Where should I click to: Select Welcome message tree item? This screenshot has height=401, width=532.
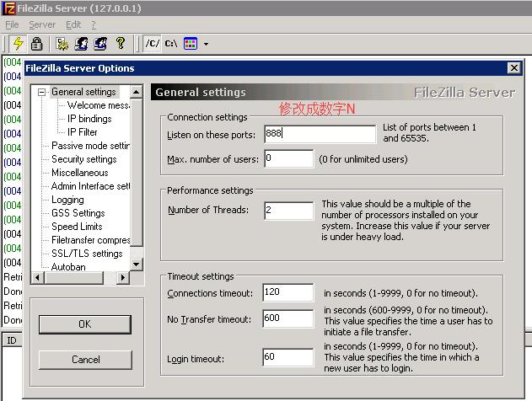point(98,105)
